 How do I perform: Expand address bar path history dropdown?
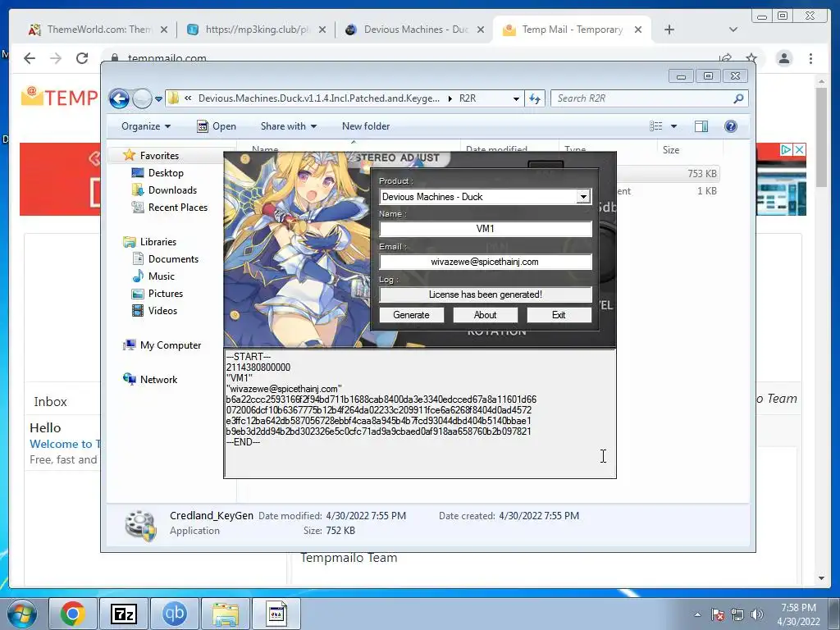516,98
